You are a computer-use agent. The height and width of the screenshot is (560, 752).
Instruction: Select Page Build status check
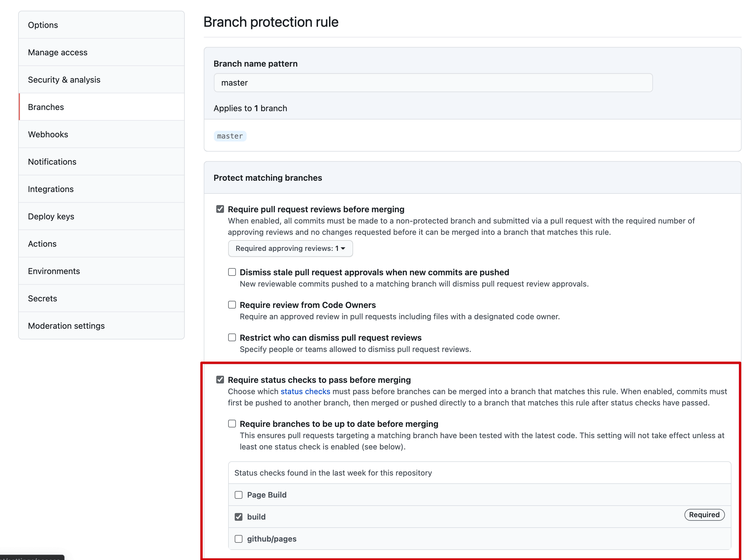tap(239, 494)
